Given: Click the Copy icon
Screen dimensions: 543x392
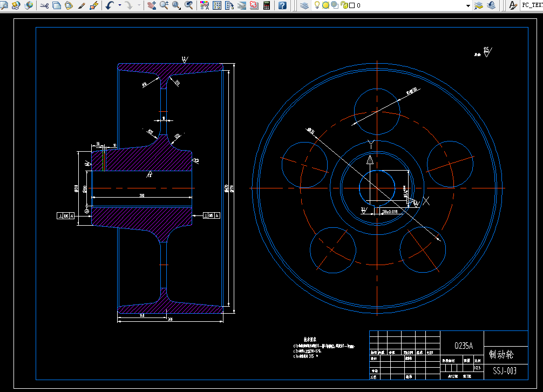Looking at the screenshot, I should [x=57, y=5].
